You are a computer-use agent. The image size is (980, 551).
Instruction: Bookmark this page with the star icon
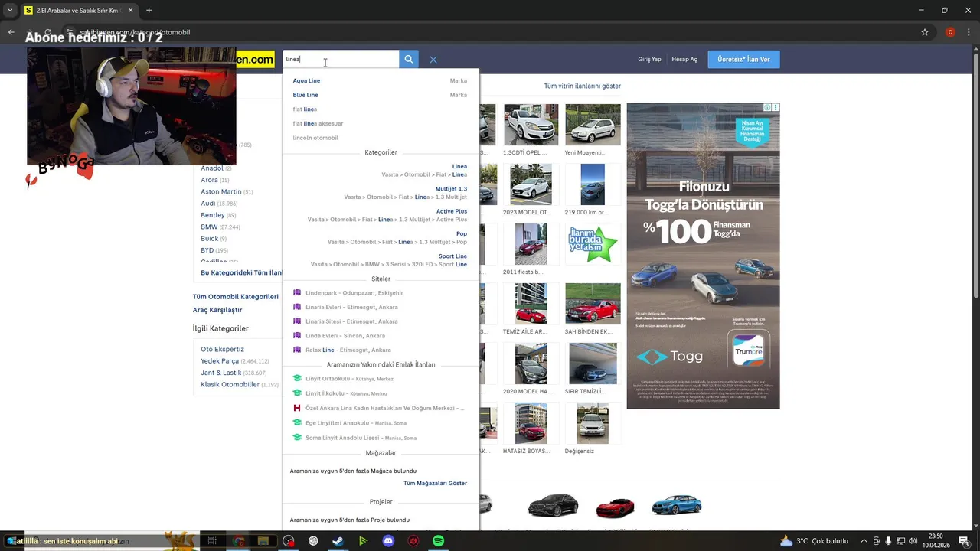pyautogui.click(x=925, y=32)
